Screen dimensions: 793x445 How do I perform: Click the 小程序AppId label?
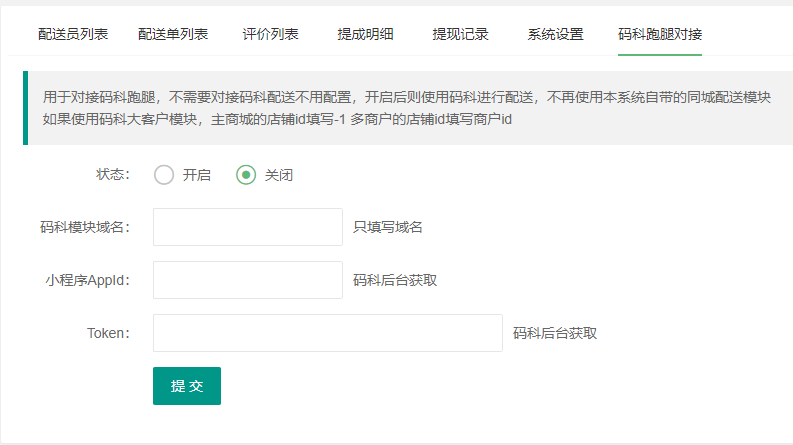(x=88, y=280)
